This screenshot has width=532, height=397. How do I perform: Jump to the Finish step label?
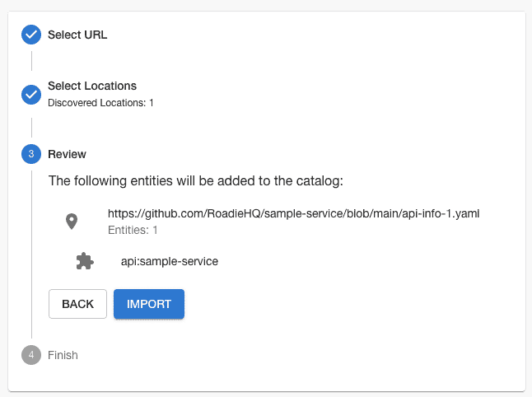tap(63, 355)
